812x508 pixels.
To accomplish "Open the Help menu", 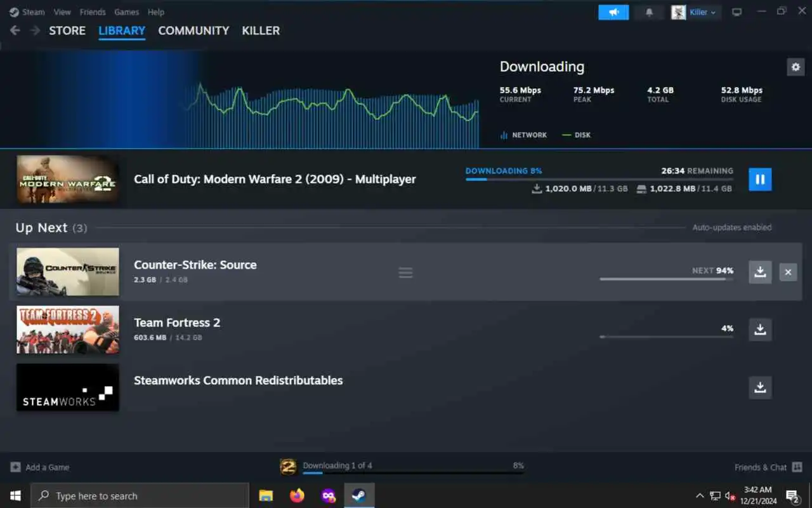I will pyautogui.click(x=156, y=12).
